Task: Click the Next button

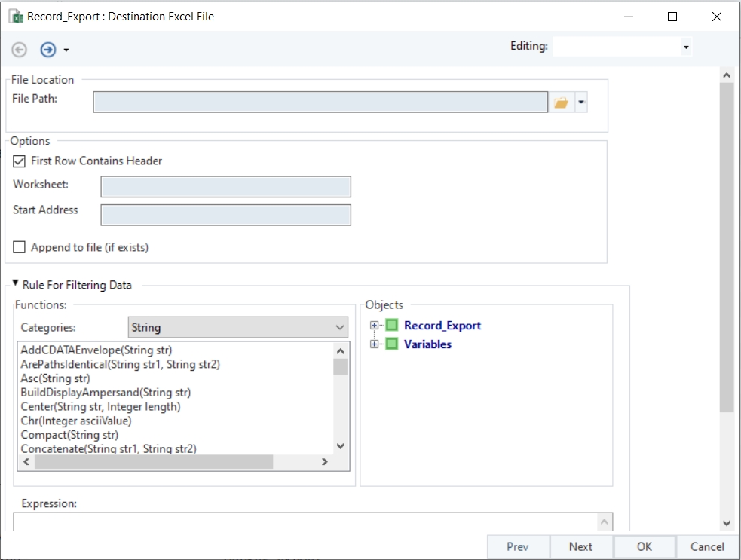Action: pyautogui.click(x=580, y=546)
